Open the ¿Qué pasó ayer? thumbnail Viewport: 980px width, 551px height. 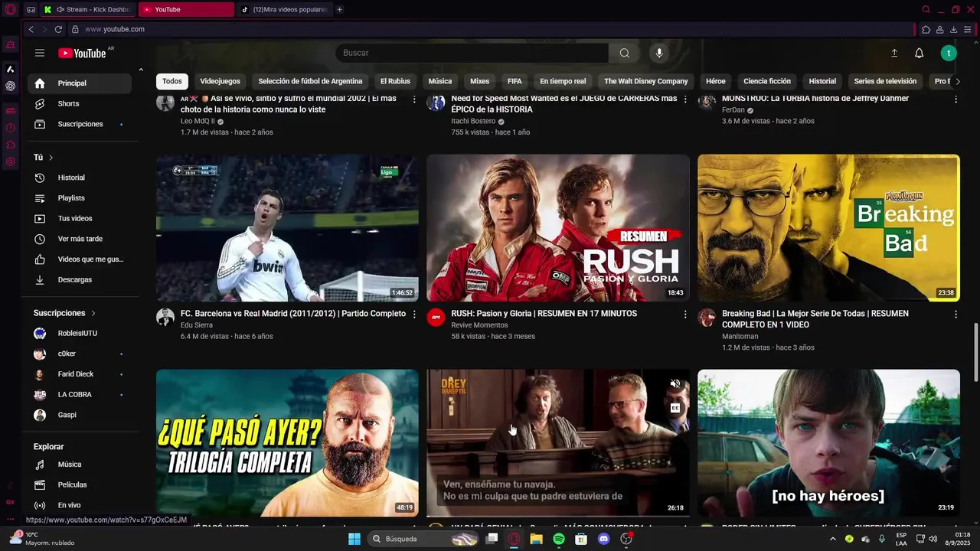[287, 443]
